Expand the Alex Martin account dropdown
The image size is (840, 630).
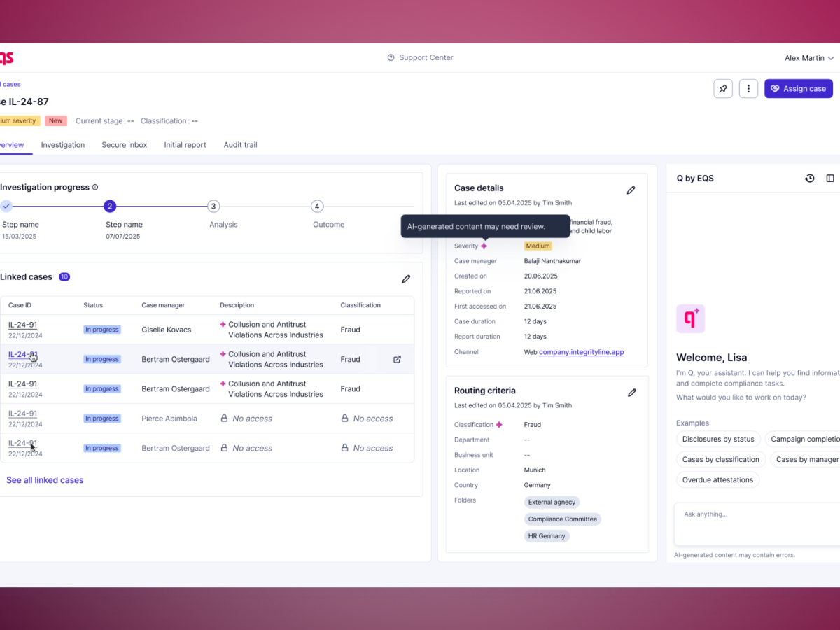(809, 58)
